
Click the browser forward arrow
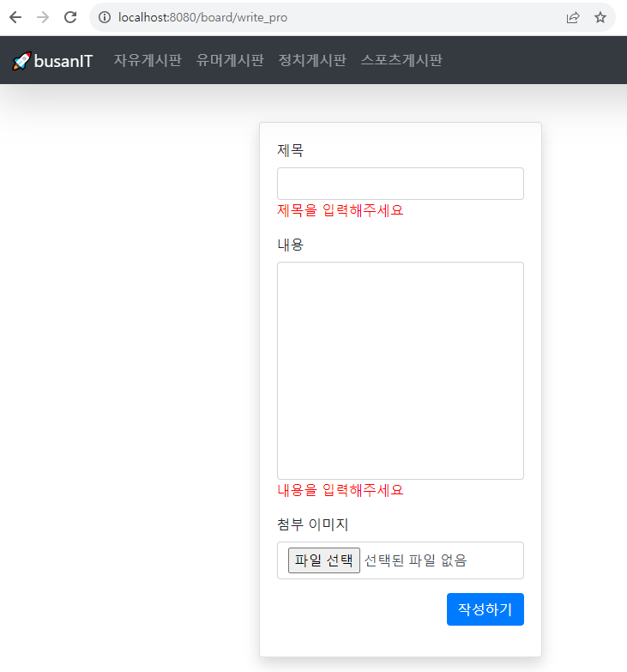(x=43, y=17)
